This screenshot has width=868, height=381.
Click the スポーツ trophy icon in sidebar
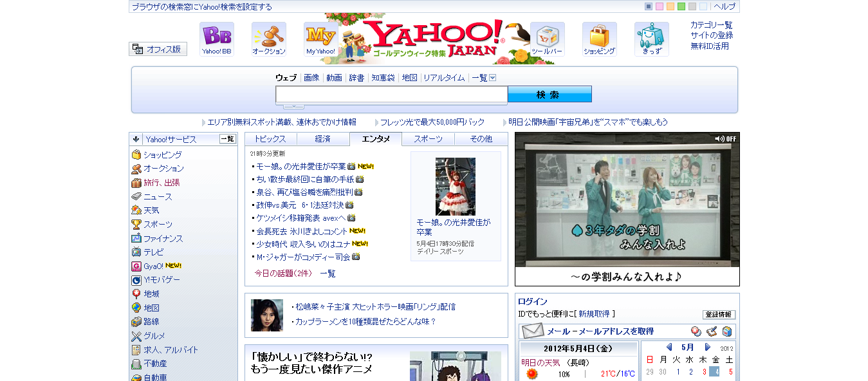(136, 225)
